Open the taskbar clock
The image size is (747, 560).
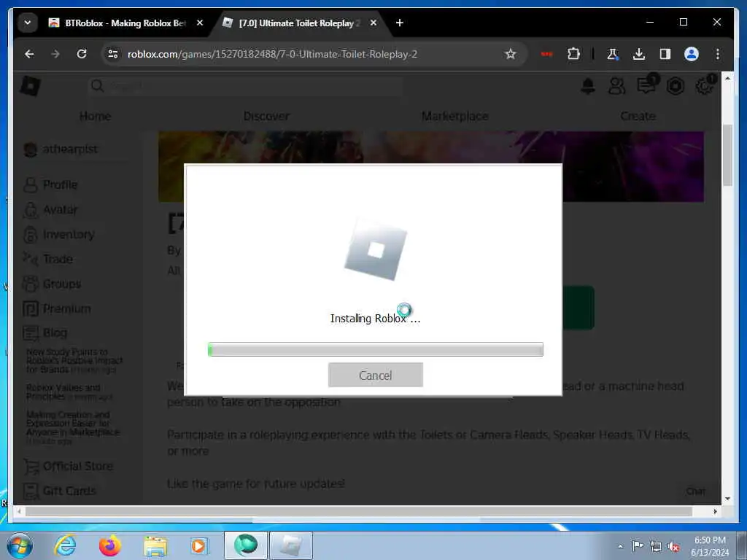click(x=710, y=546)
